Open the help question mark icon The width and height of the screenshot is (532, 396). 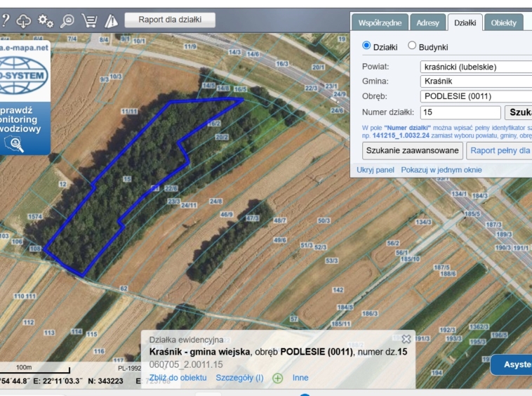[5, 20]
